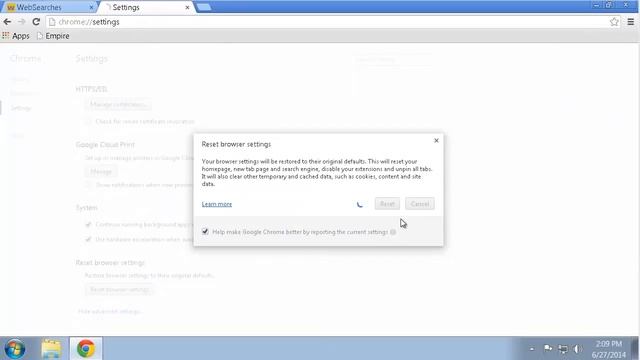Uncheck Help make Google Chrome better checkbox
The width and height of the screenshot is (640, 360).
click(x=205, y=231)
